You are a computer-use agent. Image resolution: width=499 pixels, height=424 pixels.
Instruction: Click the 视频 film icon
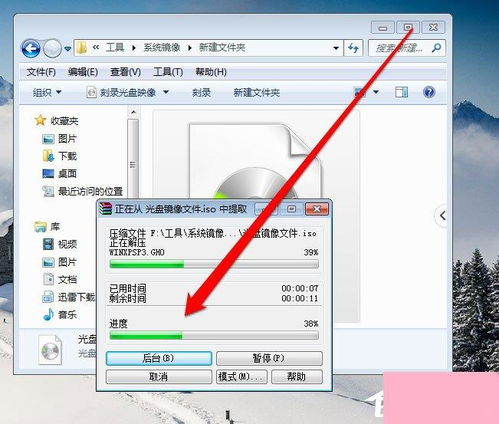point(48,244)
